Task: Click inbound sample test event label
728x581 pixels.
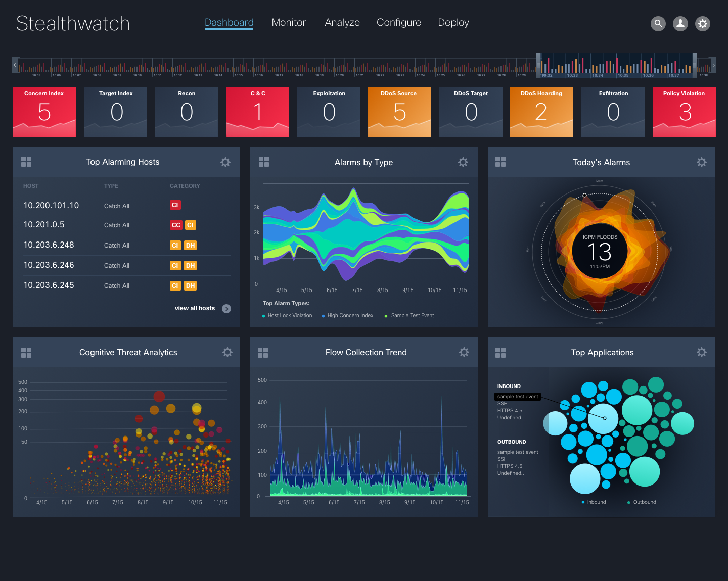Action: pos(518,397)
